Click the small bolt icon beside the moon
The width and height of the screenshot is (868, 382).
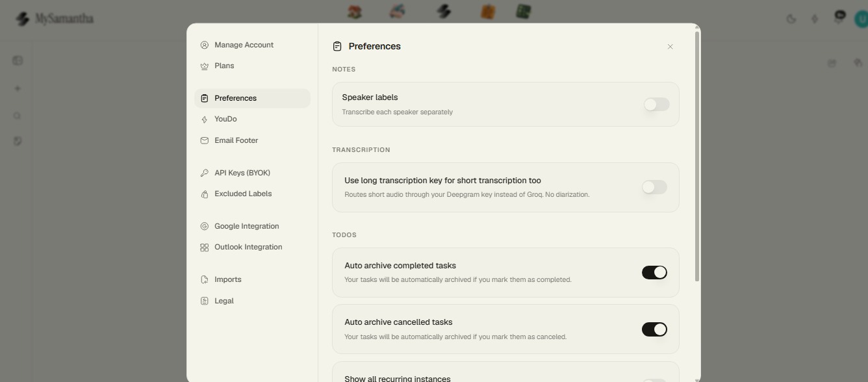click(x=815, y=19)
